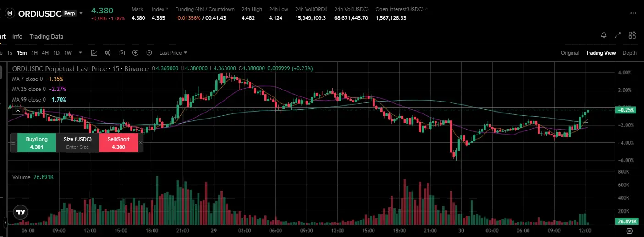Select the 4H interval
Viewport: 644px width, 237px height.
point(45,53)
